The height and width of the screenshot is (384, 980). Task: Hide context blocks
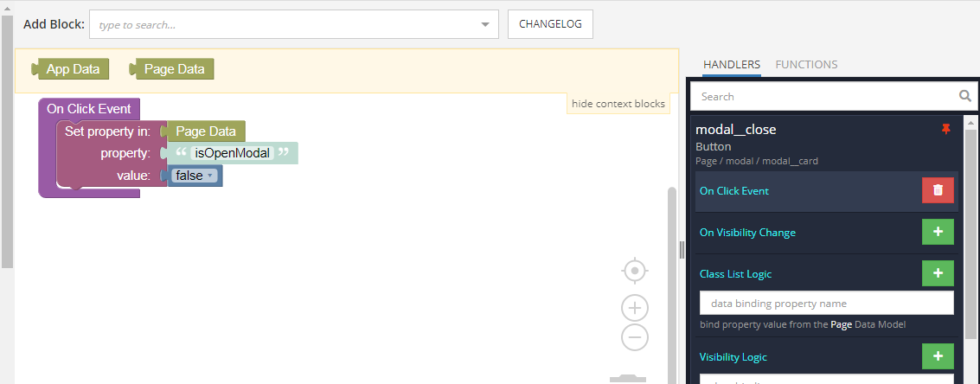[618, 104]
